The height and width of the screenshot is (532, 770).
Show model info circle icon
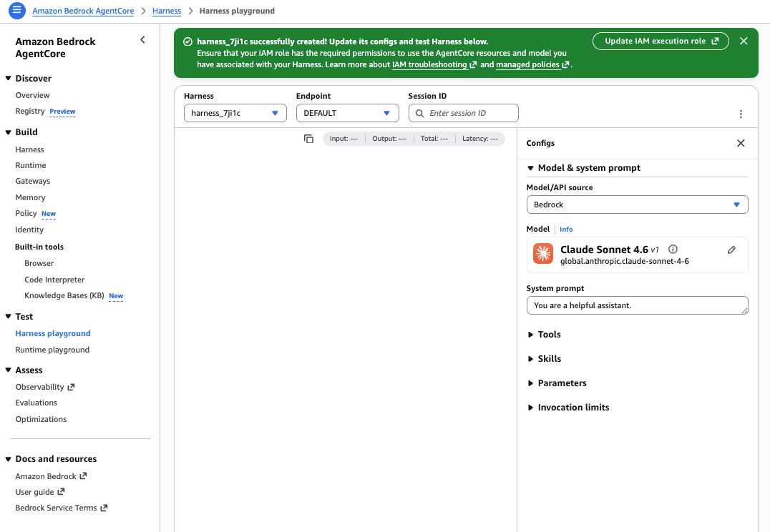(673, 250)
